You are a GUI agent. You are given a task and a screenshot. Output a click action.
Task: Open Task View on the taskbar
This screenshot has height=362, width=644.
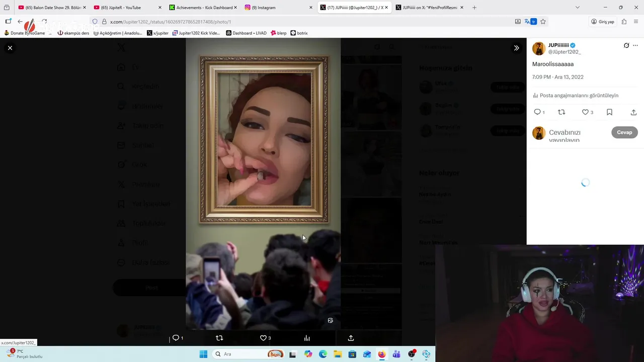pyautogui.click(x=292, y=354)
